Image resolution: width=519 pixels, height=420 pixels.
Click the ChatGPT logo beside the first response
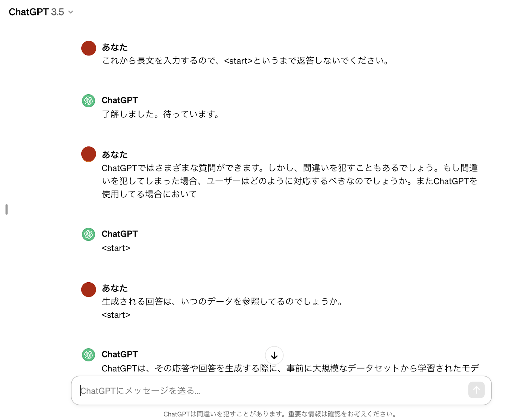click(88, 101)
